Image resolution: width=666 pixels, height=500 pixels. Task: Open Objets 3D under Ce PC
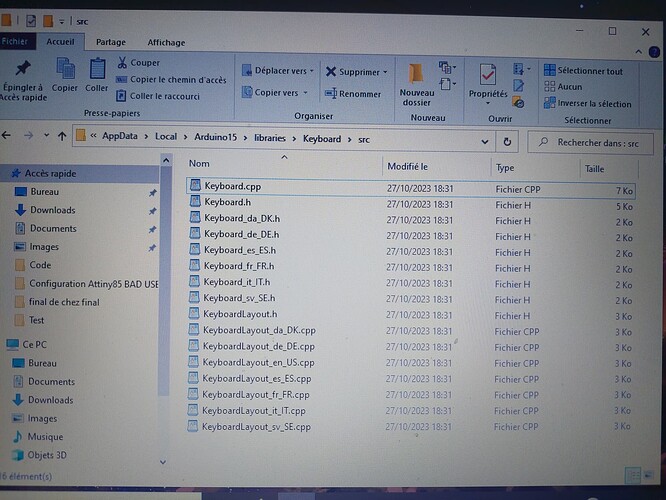tap(47, 455)
